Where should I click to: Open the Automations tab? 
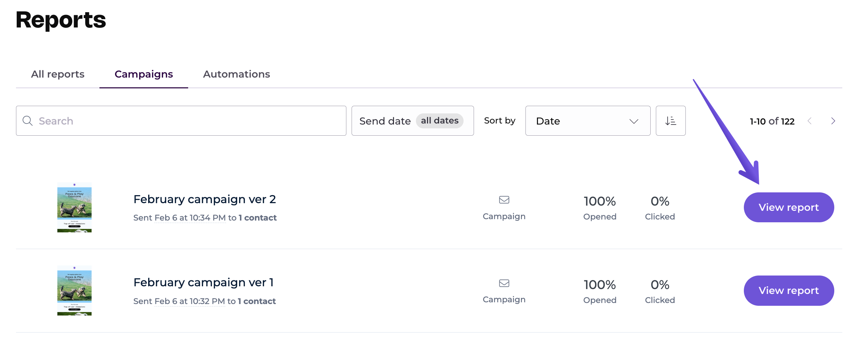pyautogui.click(x=236, y=74)
